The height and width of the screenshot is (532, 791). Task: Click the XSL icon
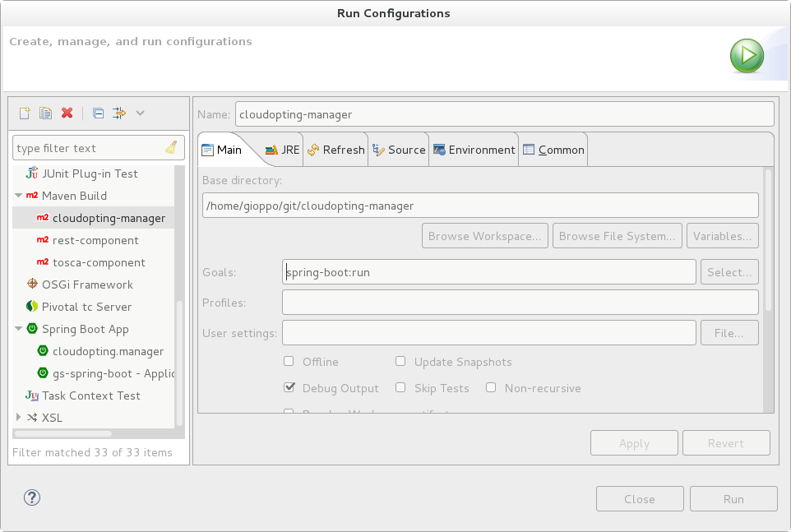click(32, 418)
